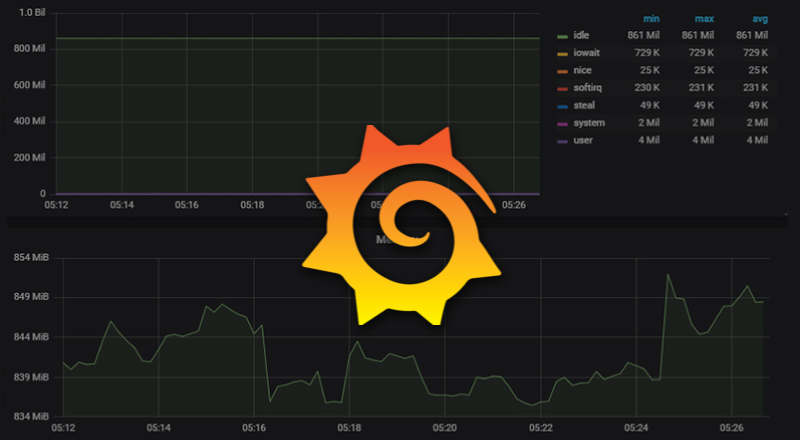The height and width of the screenshot is (440, 800).
Task: Click system max value 2 Mil
Action: pyautogui.click(x=703, y=123)
